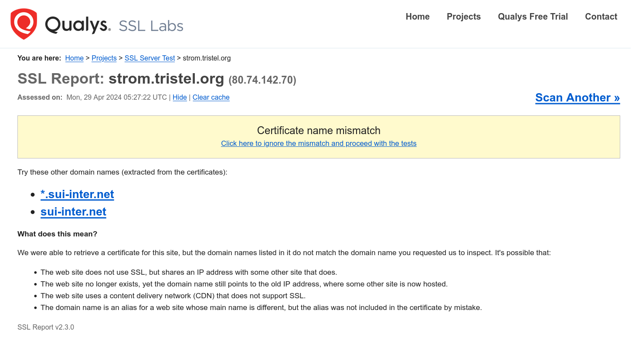Click the assessed date timestamp

point(116,98)
